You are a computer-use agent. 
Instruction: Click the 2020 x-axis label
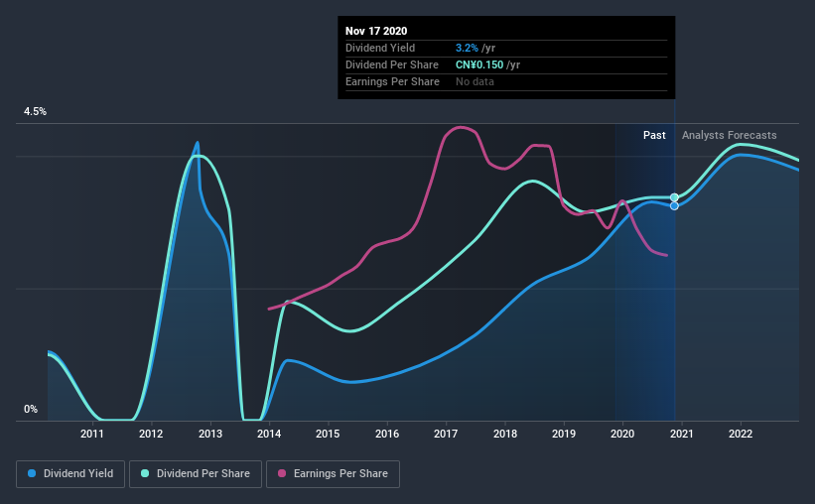point(622,434)
